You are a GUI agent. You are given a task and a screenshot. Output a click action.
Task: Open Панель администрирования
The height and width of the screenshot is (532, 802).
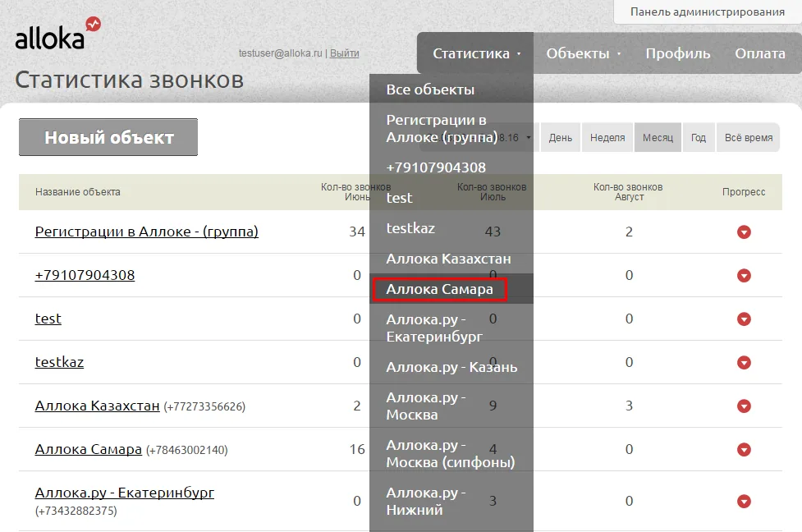[708, 11]
